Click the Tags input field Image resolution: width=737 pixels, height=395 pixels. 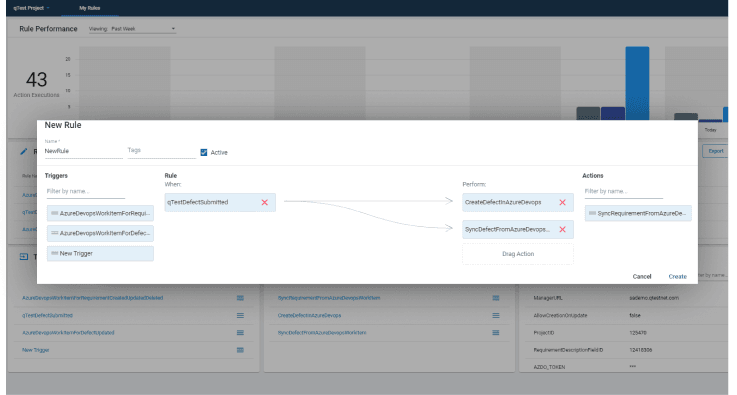[x=162, y=150]
